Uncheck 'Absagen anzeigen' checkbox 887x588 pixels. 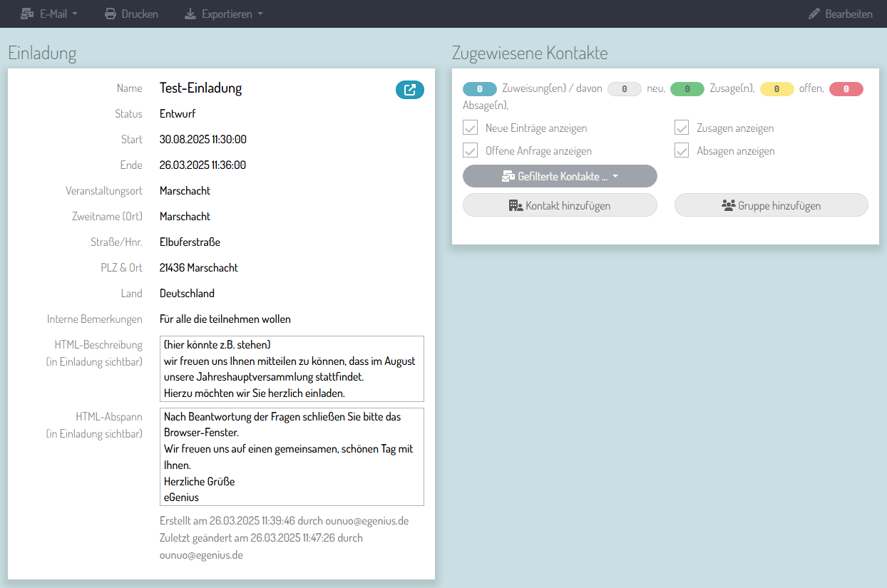pyautogui.click(x=682, y=151)
